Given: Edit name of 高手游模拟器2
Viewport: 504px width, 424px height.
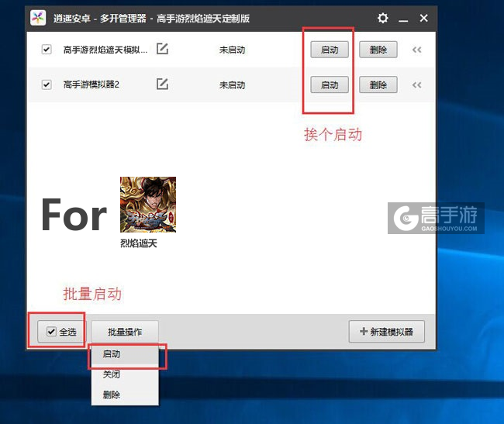Looking at the screenshot, I should click(162, 84).
